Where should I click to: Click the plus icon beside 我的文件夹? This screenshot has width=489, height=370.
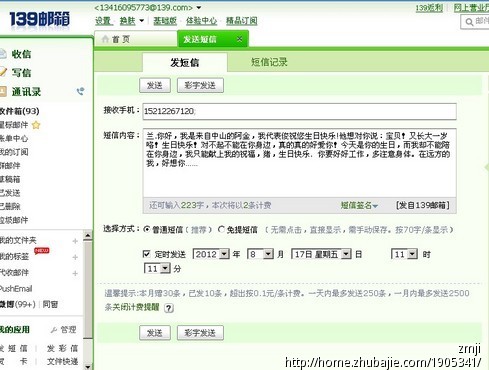coord(75,241)
